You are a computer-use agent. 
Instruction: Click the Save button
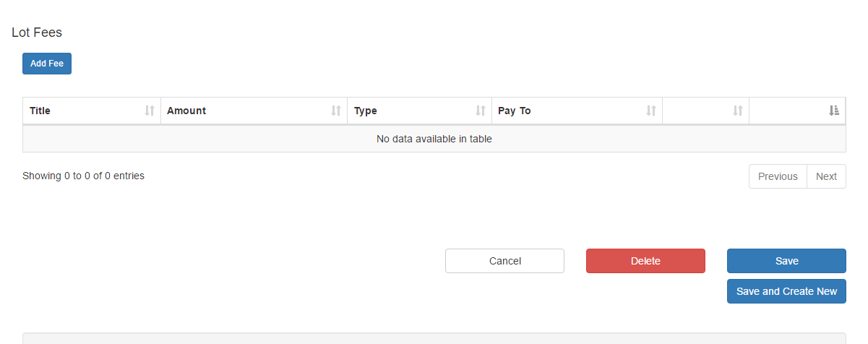(786, 261)
